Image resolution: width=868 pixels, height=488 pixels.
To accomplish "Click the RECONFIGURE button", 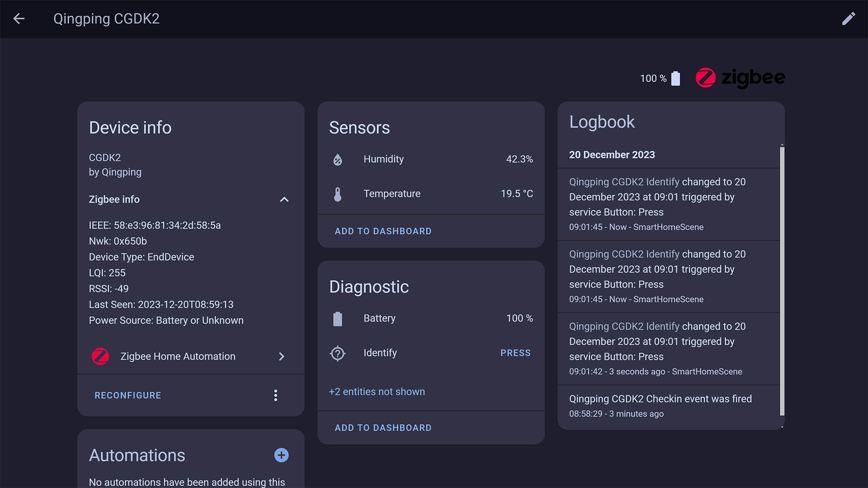I will 127,395.
